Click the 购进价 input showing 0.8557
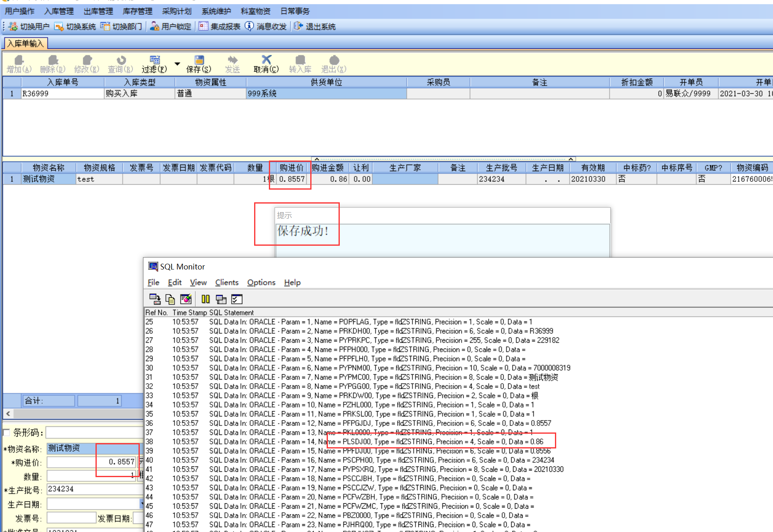 click(92, 462)
